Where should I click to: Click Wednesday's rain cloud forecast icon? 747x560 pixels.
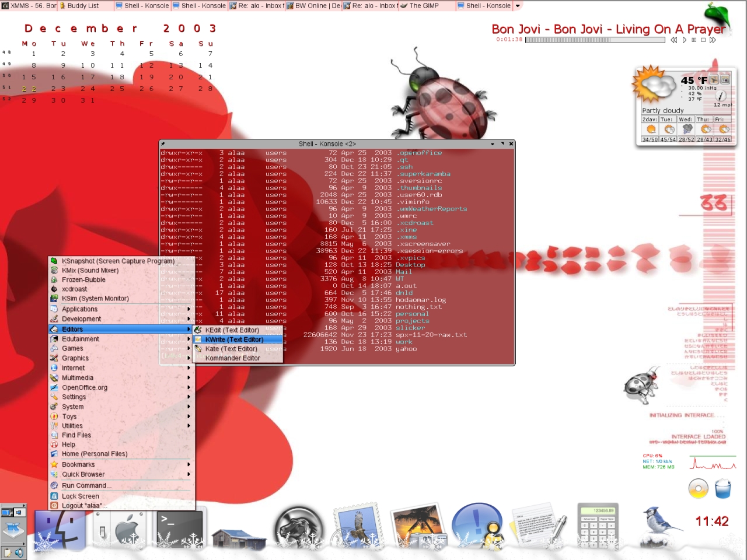(x=687, y=129)
